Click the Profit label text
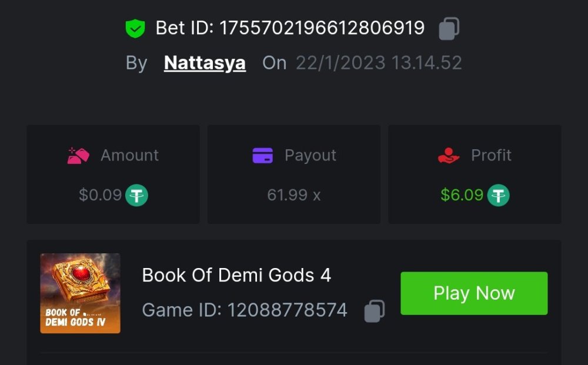 coord(491,155)
